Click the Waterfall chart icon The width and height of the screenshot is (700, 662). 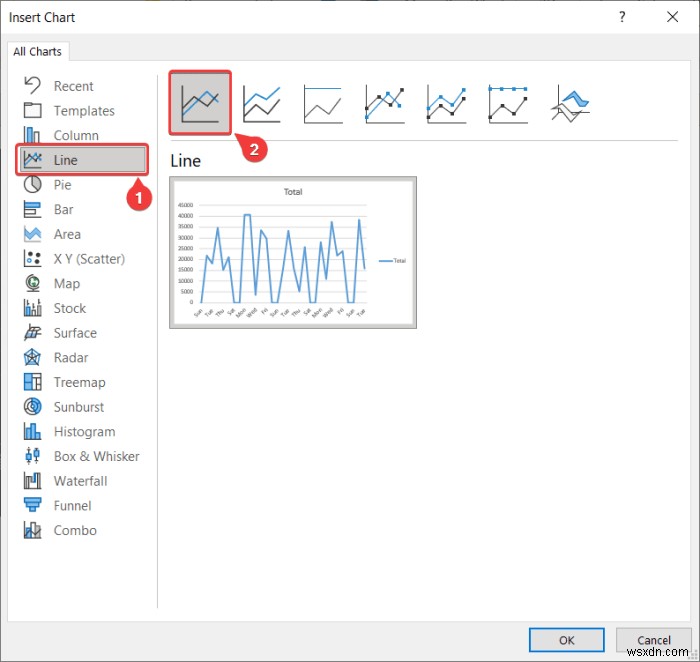click(33, 481)
